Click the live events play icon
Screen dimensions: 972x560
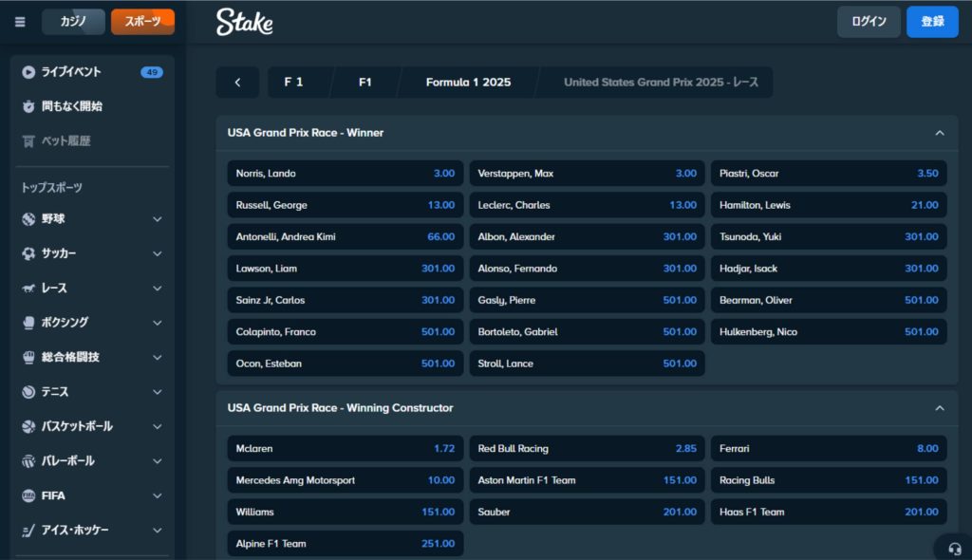[28, 72]
